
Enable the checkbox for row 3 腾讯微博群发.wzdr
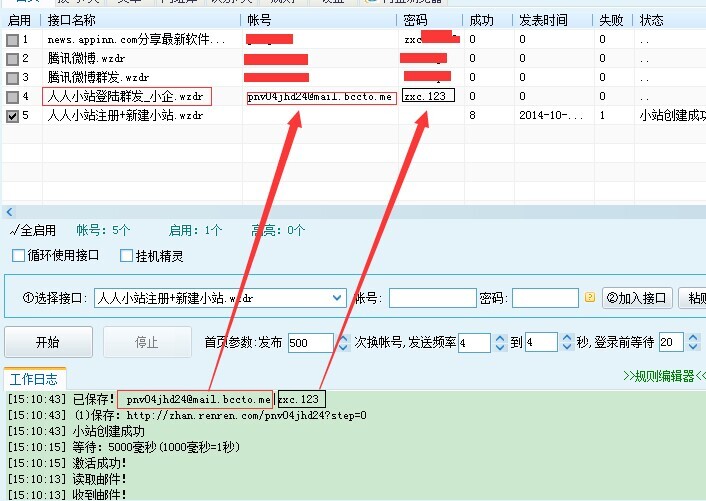[13, 78]
